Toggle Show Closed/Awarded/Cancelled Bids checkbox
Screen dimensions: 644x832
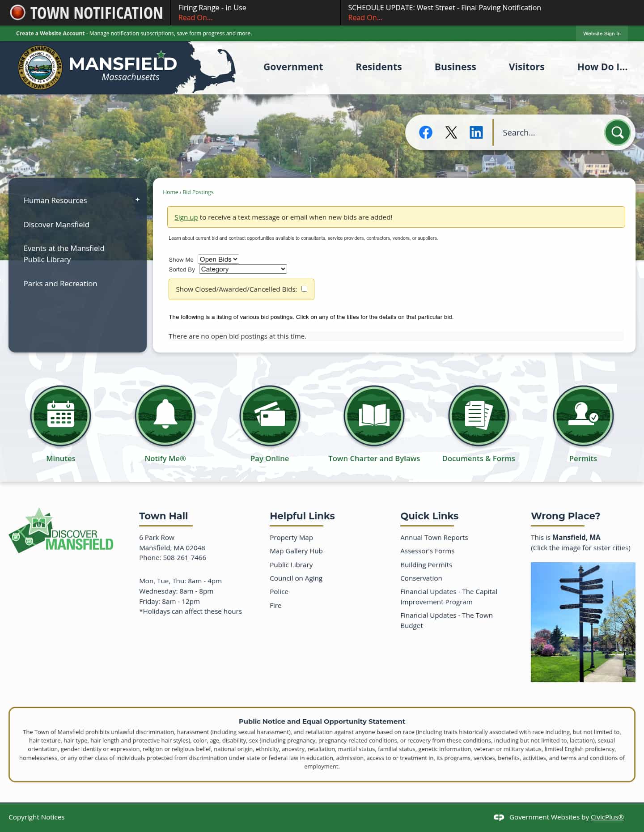point(304,289)
